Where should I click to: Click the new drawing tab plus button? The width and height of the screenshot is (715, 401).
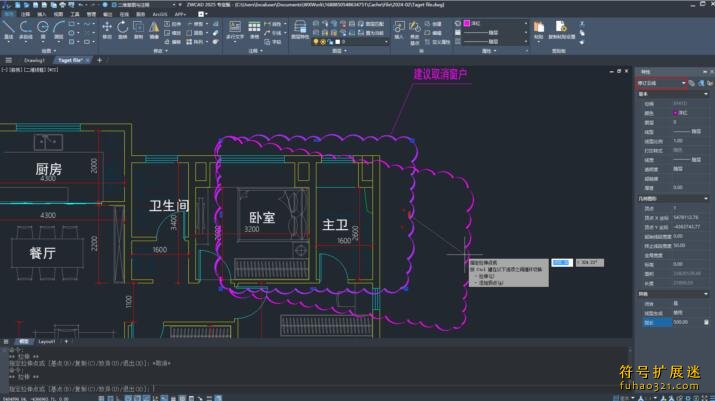point(99,60)
